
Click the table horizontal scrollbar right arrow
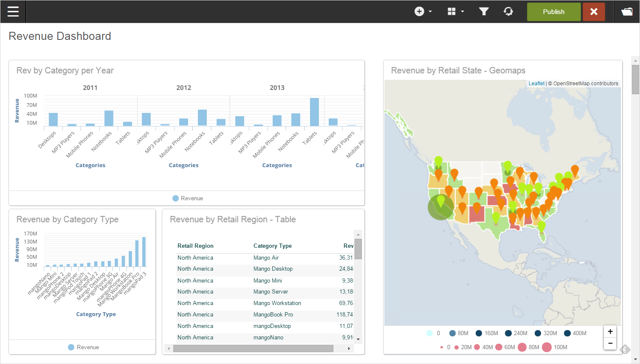click(x=349, y=348)
